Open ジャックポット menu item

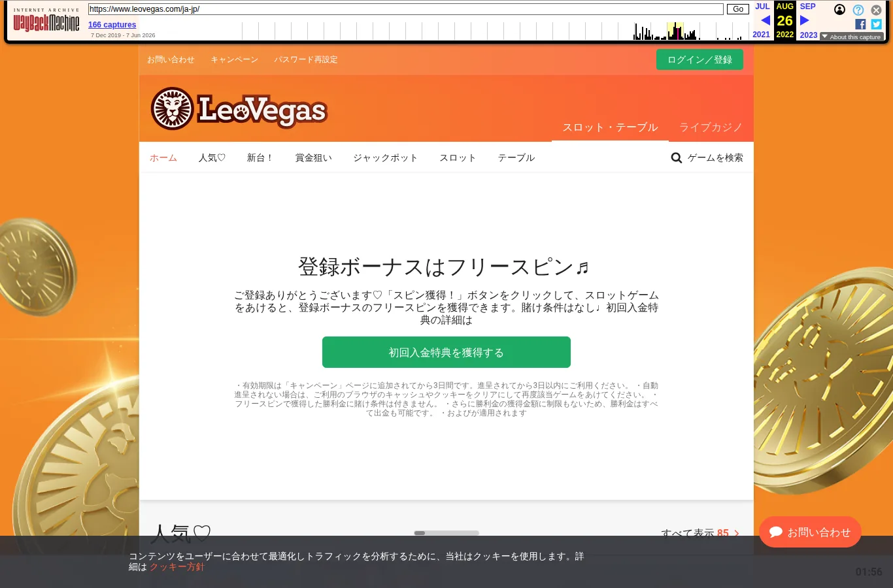pyautogui.click(x=386, y=157)
